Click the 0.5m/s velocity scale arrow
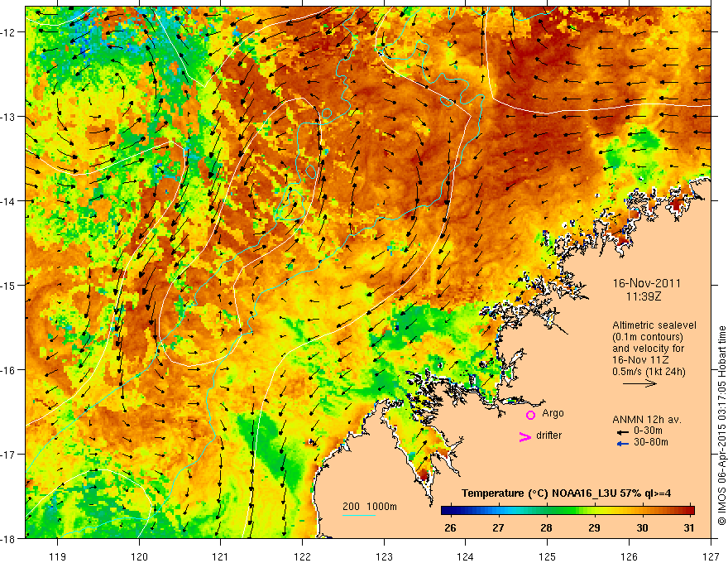Screen dimensions: 728x563 (639, 383)
